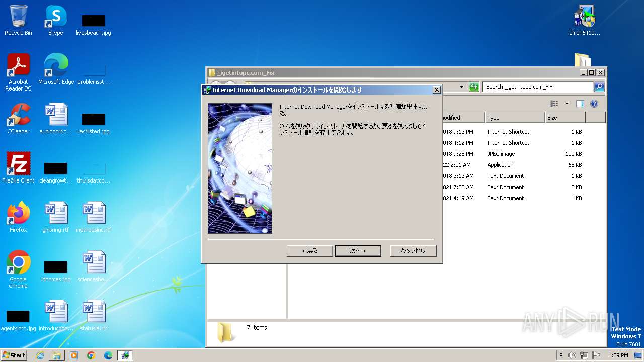Open Microsoft Edge desktop shortcut
644x362 pixels.
coord(56,69)
